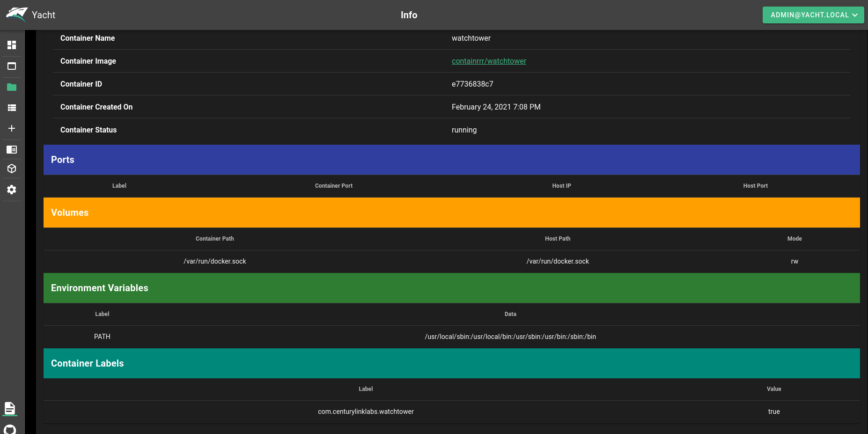
Task: Click the Container Image row label
Action: point(88,61)
